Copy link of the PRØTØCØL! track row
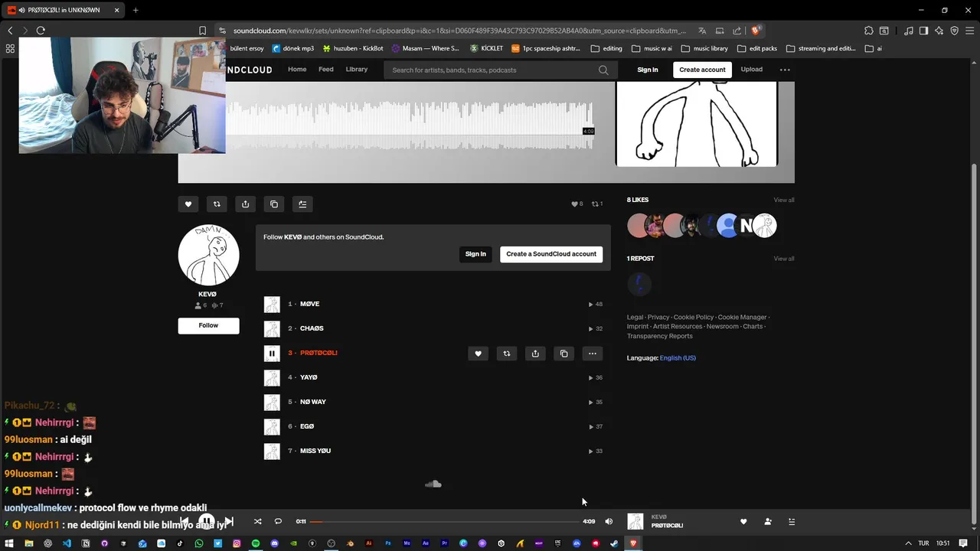The height and width of the screenshot is (551, 980). tap(564, 354)
